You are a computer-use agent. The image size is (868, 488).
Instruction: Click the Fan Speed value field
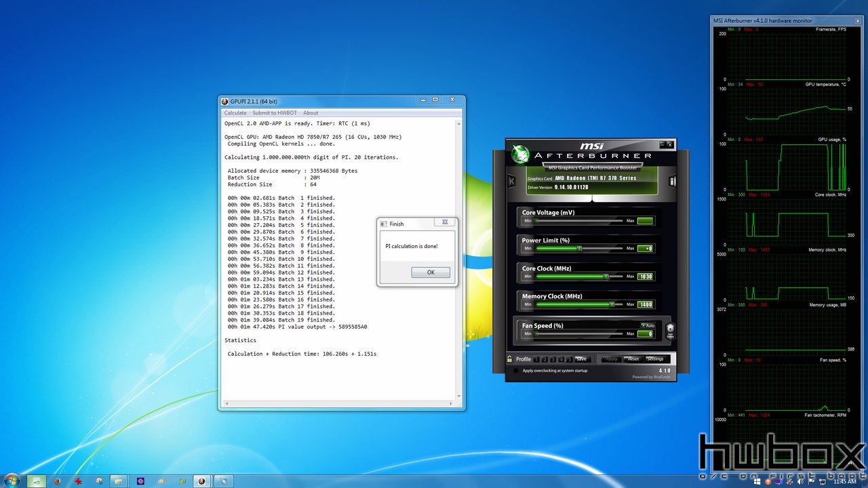pyautogui.click(x=646, y=333)
